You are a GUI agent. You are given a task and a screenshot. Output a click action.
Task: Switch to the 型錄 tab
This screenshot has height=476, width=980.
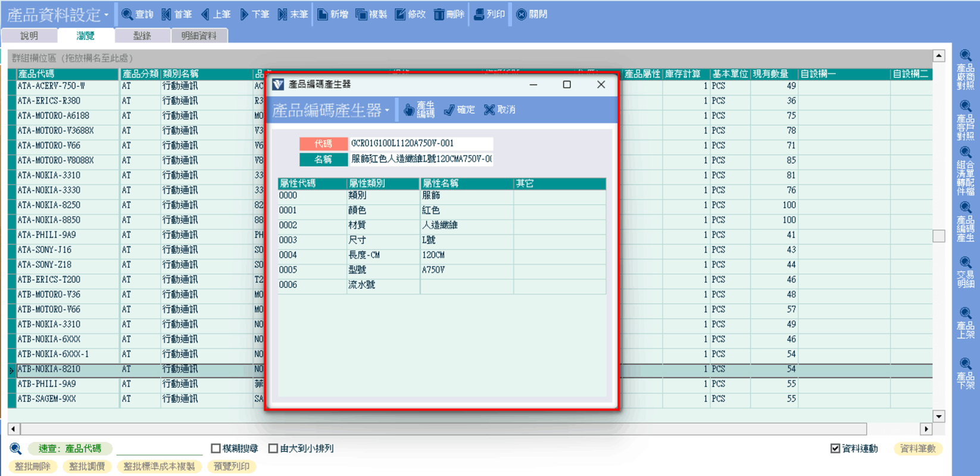142,36
